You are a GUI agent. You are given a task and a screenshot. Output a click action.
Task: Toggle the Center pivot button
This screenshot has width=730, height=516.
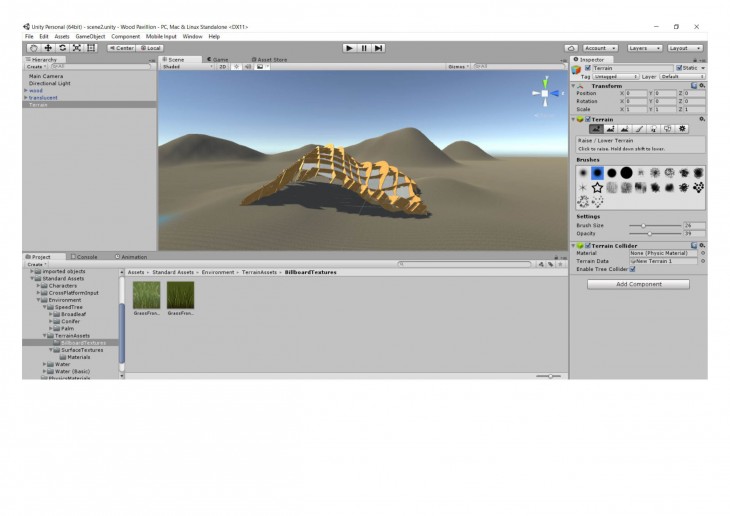[x=121, y=47]
